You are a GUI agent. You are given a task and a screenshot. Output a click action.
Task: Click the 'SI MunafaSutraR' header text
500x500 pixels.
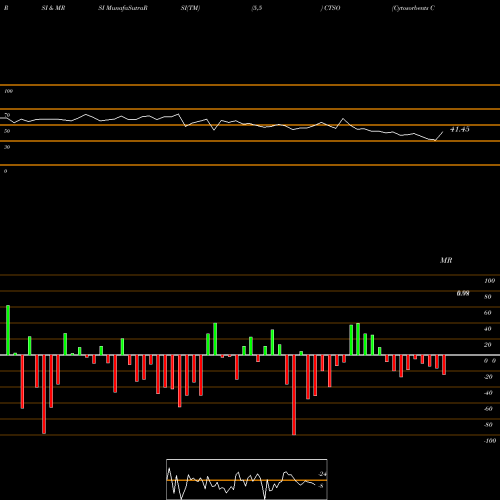click(x=123, y=8)
